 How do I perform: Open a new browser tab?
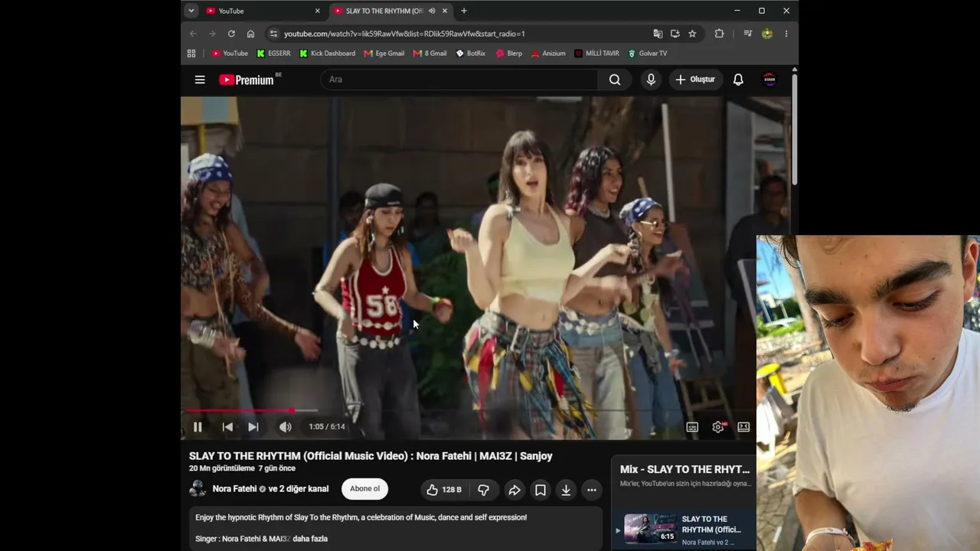coord(464,11)
